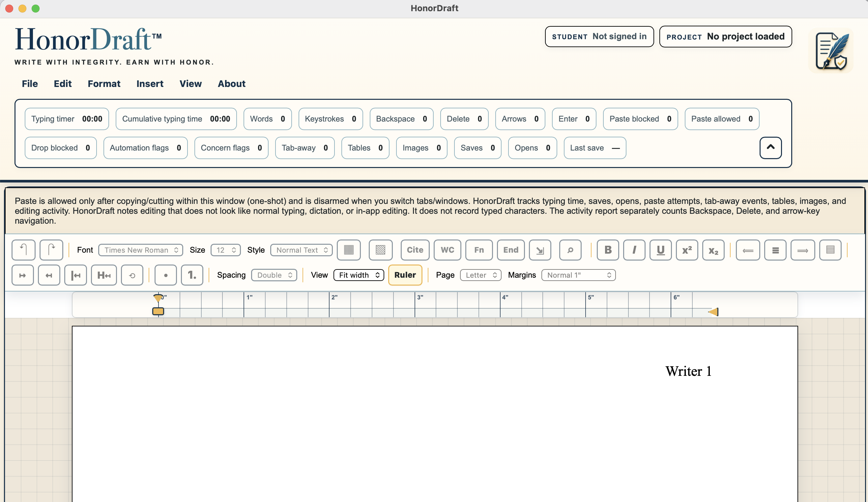Viewport: 868px width, 502px height.
Task: Click the hatched-square button after the table icon
Action: click(x=380, y=250)
